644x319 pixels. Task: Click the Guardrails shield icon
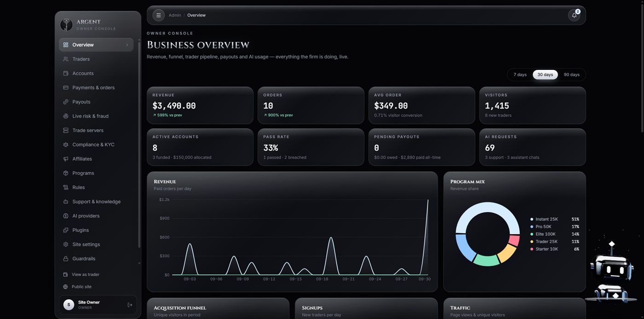tap(66, 259)
